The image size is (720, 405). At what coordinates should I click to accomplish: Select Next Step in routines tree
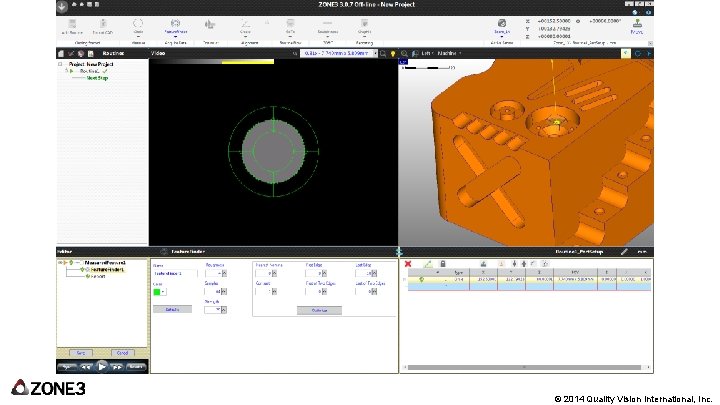(x=97, y=78)
